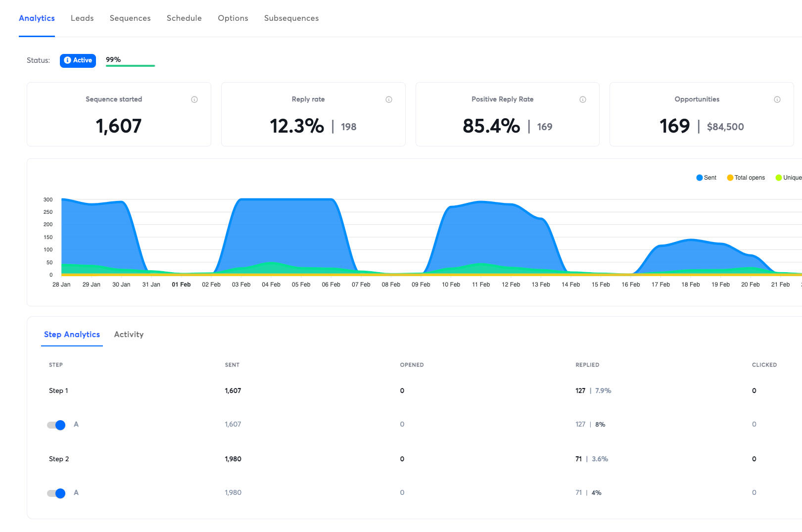Click the 99% progress bar
The height and width of the screenshot is (532, 802).
coord(130,65)
